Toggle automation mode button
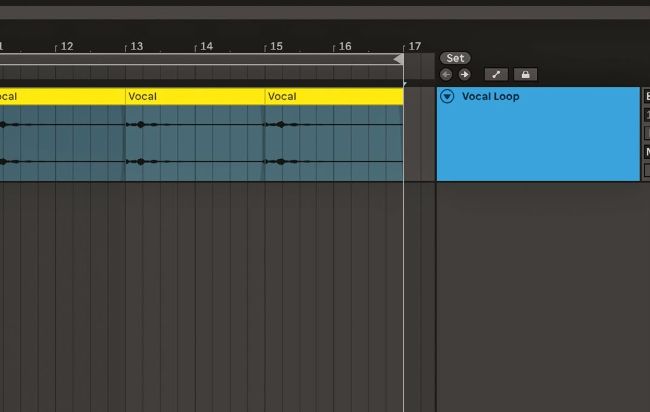This screenshot has width=650, height=412. pos(496,74)
